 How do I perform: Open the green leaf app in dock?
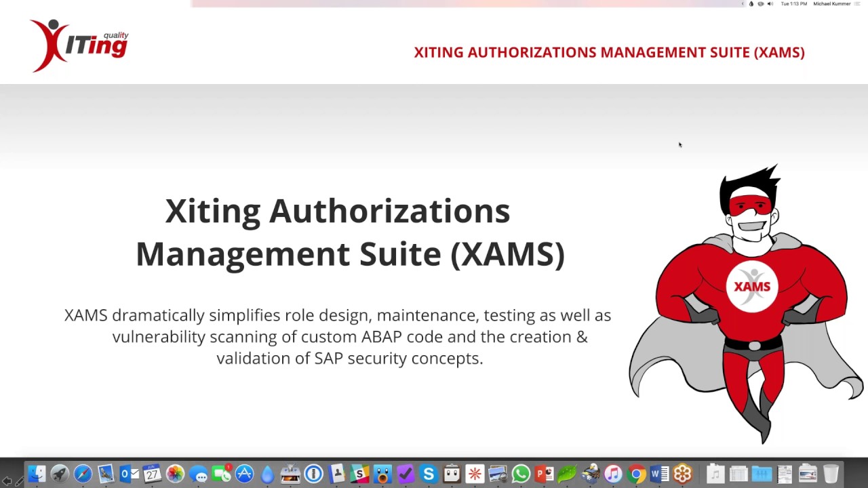[x=567, y=474]
